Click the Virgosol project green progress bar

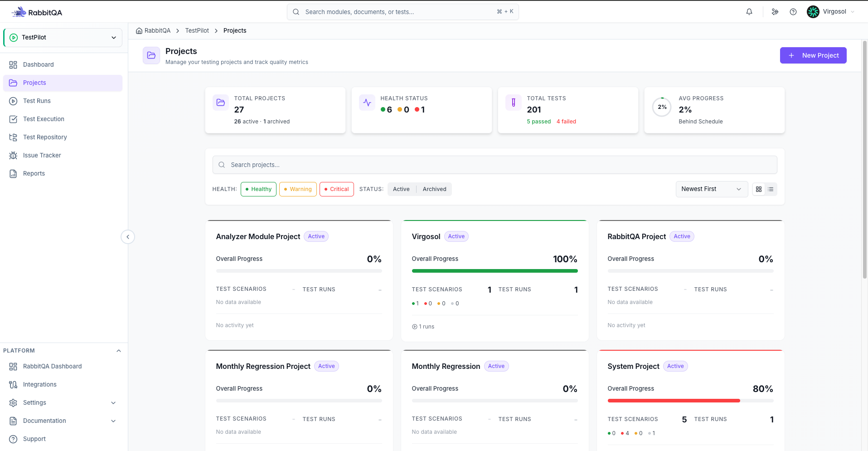495,271
